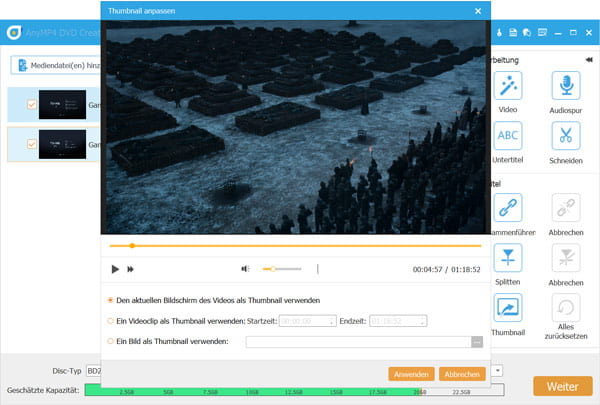Viewport: 600px width, 405px height.
Task: Select the first video thumbnail in list
Action: pos(62,105)
